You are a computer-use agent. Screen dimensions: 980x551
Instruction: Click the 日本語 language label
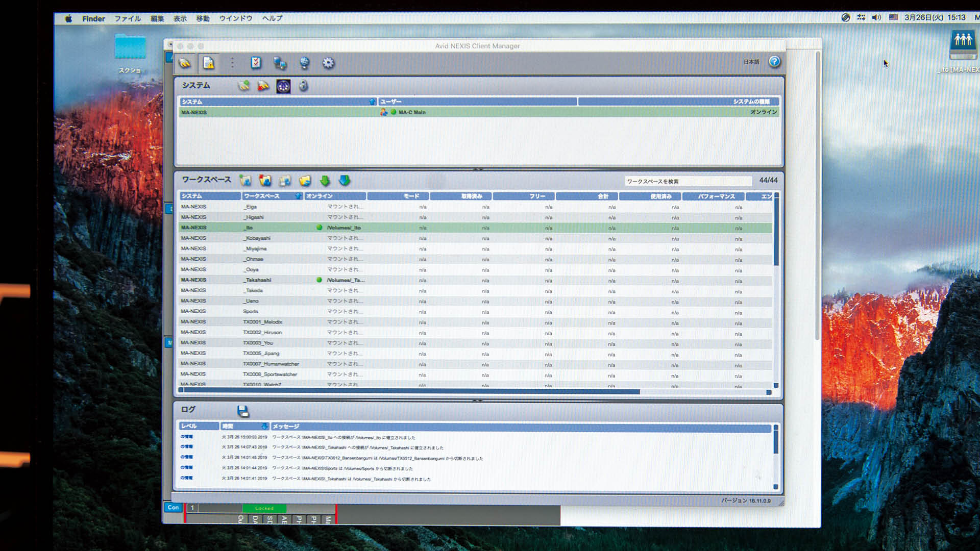(x=751, y=62)
